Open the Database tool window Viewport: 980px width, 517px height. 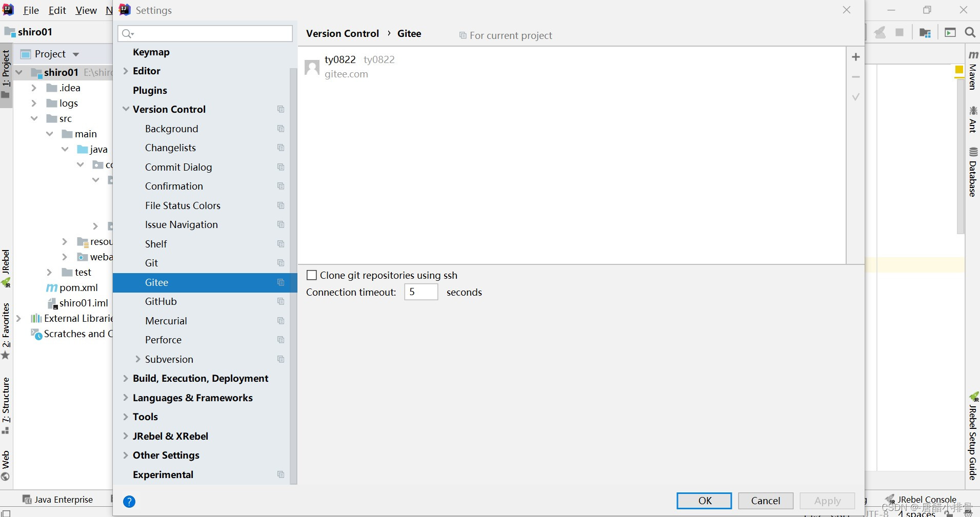[x=972, y=172]
